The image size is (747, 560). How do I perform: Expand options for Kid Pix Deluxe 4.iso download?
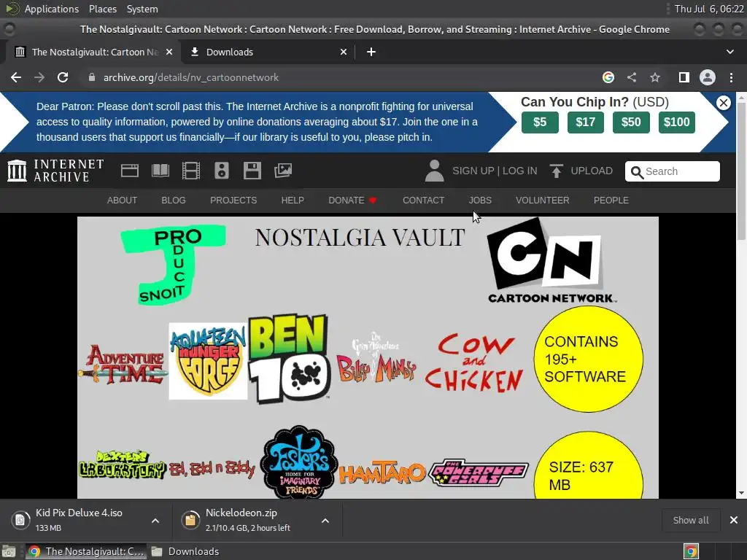pos(155,521)
